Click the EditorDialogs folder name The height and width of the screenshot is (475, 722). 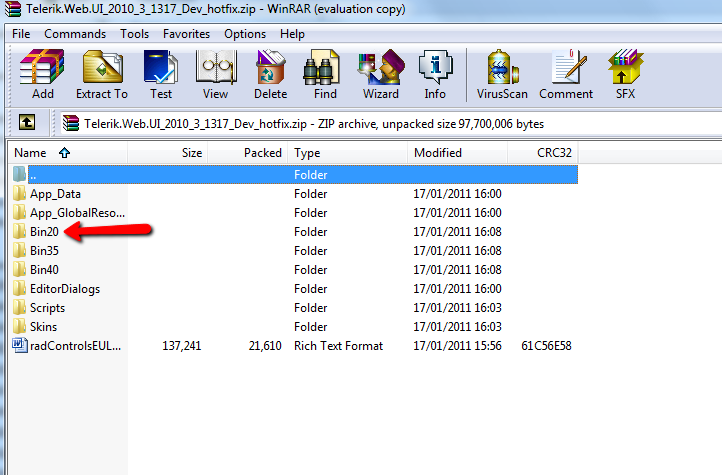click(x=65, y=289)
